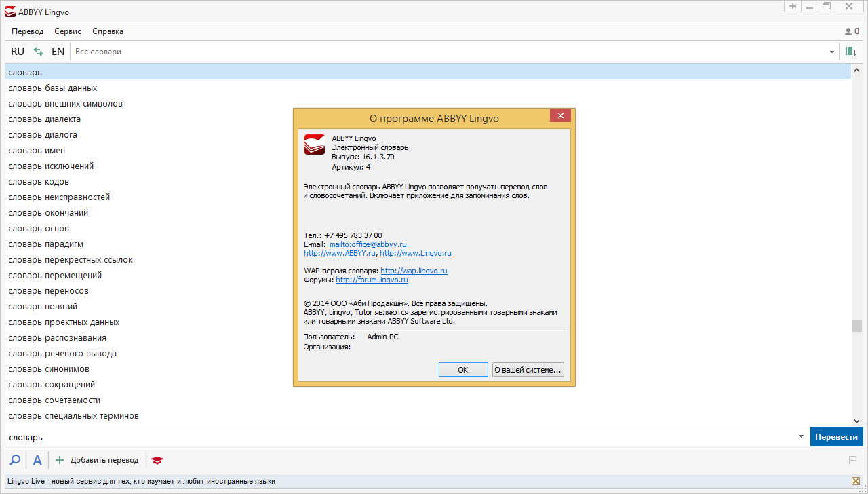Select словарь перекрестных ссылок entry

click(x=428, y=259)
